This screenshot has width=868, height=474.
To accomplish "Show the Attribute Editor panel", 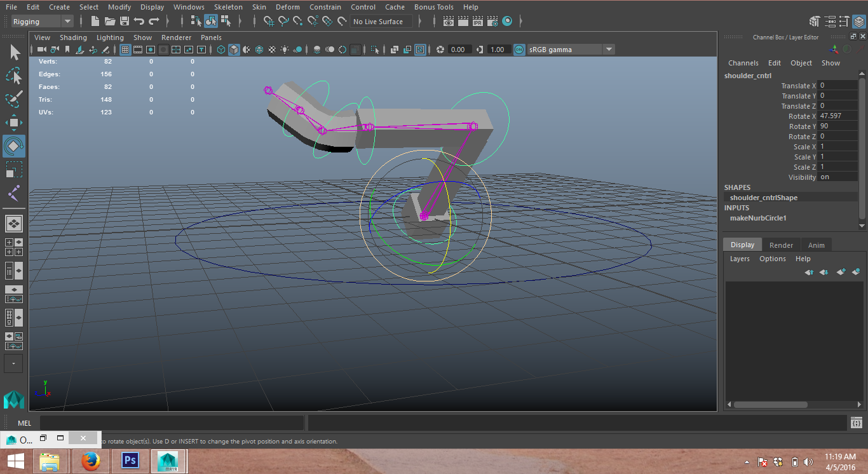I will click(829, 21).
